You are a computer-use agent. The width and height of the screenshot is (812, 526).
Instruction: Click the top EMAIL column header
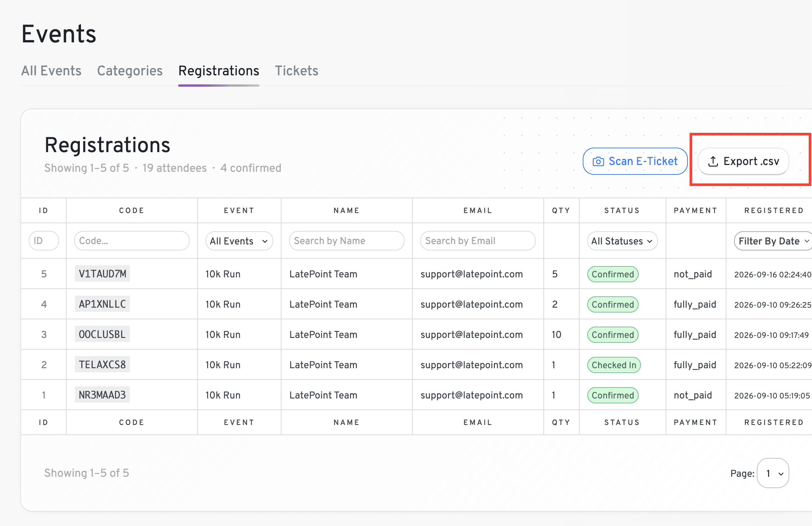click(478, 210)
